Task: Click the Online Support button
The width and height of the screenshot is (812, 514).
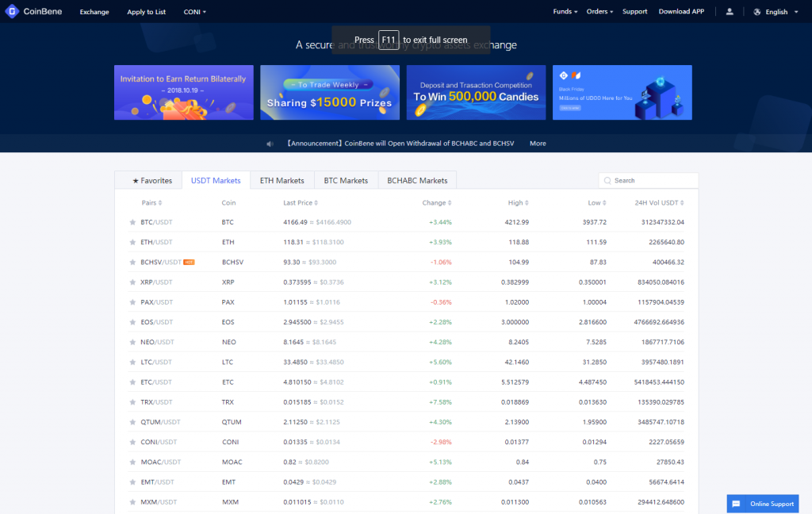Action: tap(763, 504)
